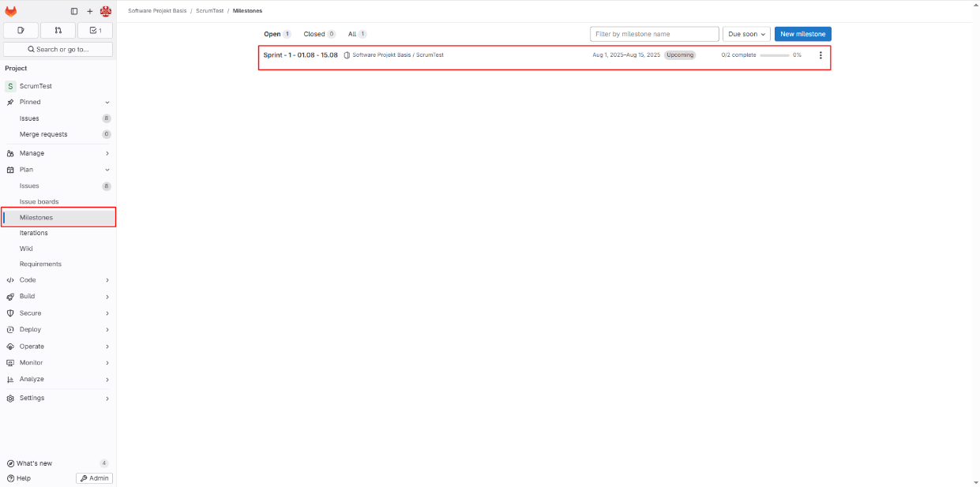Click the Admin button

(x=94, y=478)
